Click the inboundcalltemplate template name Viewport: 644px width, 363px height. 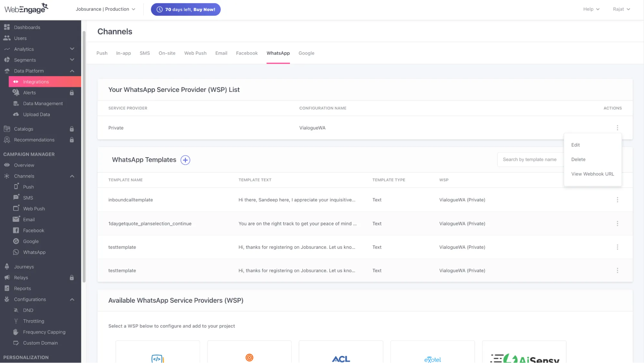130,200
